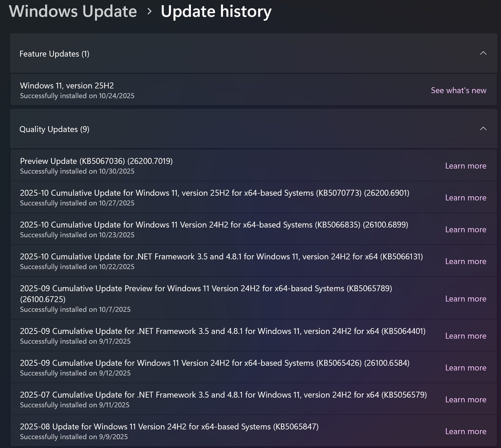Learn more about KB5065847 update
501x448 pixels.
465,431
